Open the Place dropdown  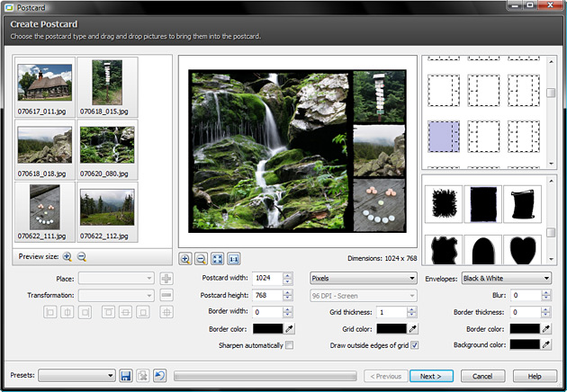(x=116, y=279)
